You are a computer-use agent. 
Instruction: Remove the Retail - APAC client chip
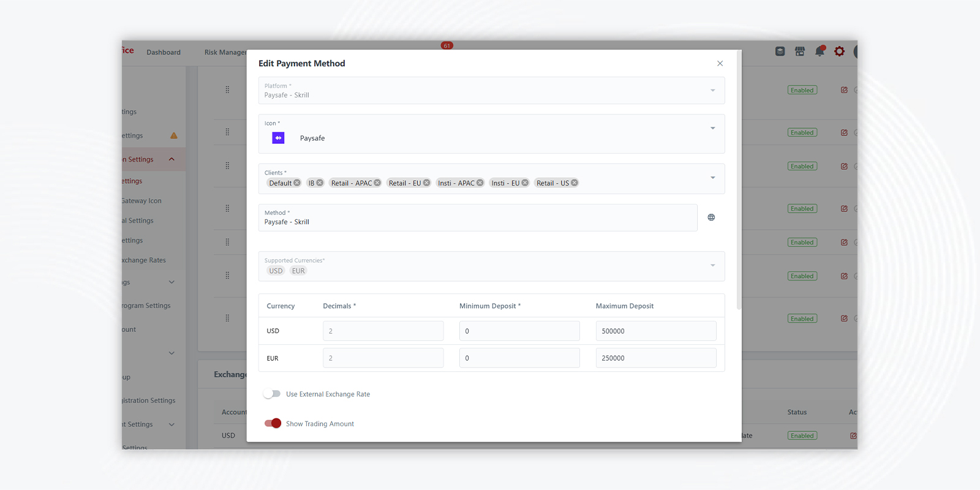(377, 183)
